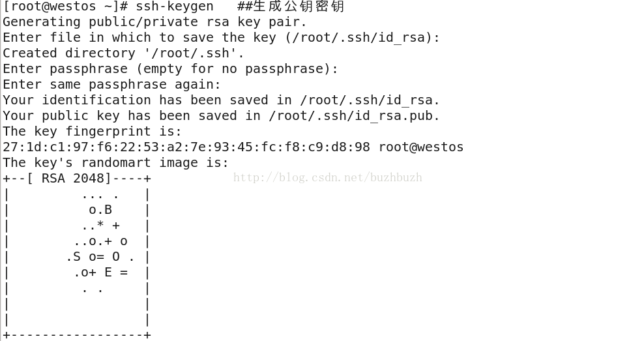Click the "Created directory '/root/.ssh'." line
Image resolution: width=644 pixels, height=341 pixels.
click(123, 53)
